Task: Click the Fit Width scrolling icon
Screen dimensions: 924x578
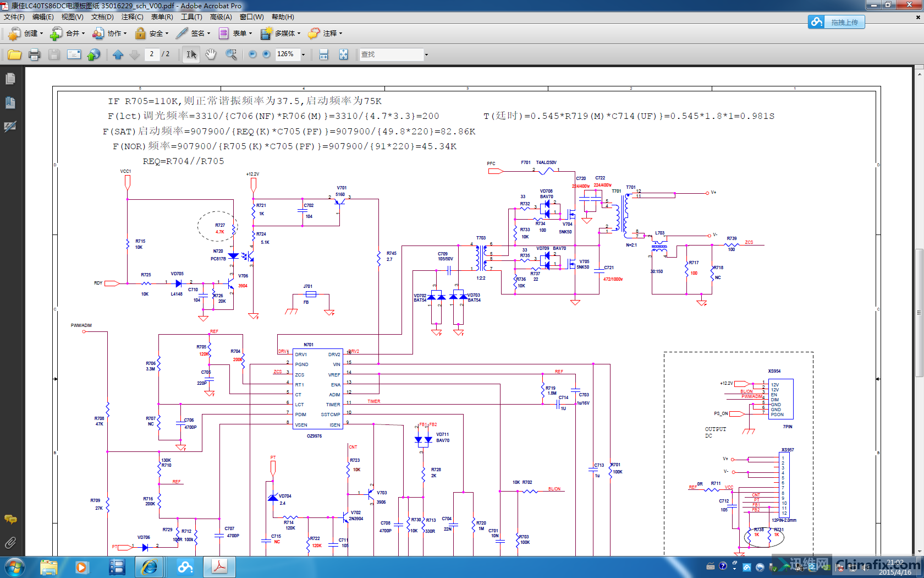Action: pos(323,54)
